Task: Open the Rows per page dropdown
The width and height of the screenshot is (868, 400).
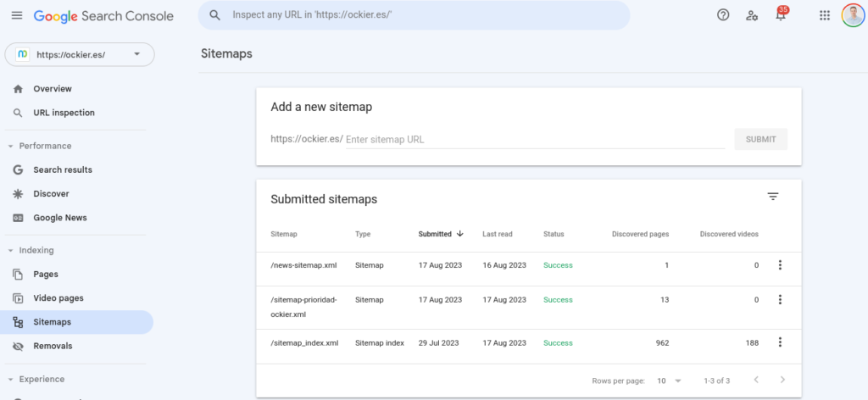Action: click(669, 381)
